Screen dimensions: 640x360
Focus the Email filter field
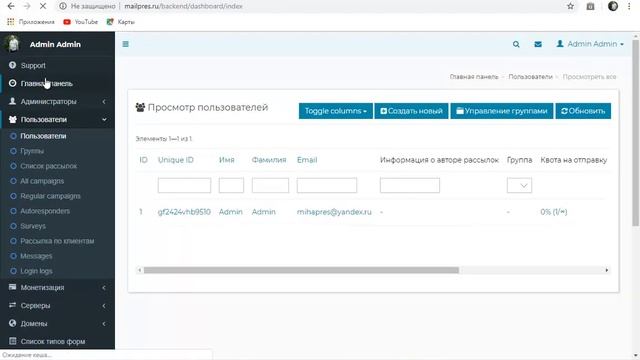[x=327, y=185]
